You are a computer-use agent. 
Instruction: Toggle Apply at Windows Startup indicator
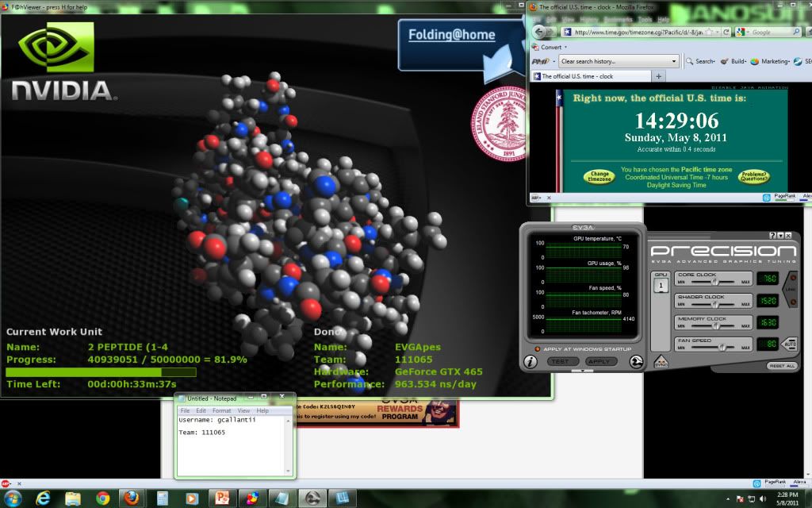click(538, 349)
